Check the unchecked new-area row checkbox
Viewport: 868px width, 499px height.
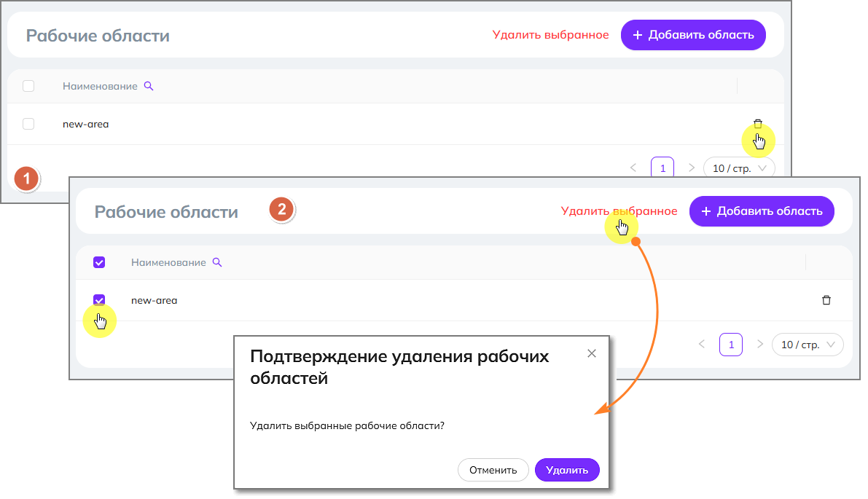tap(28, 124)
